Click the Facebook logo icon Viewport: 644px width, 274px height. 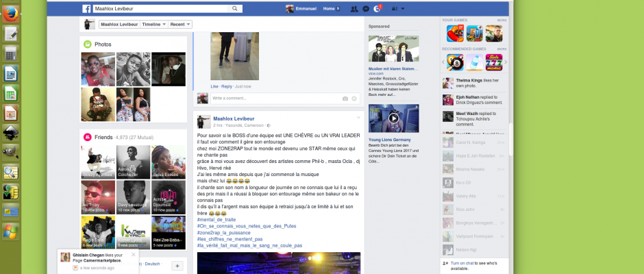click(87, 8)
